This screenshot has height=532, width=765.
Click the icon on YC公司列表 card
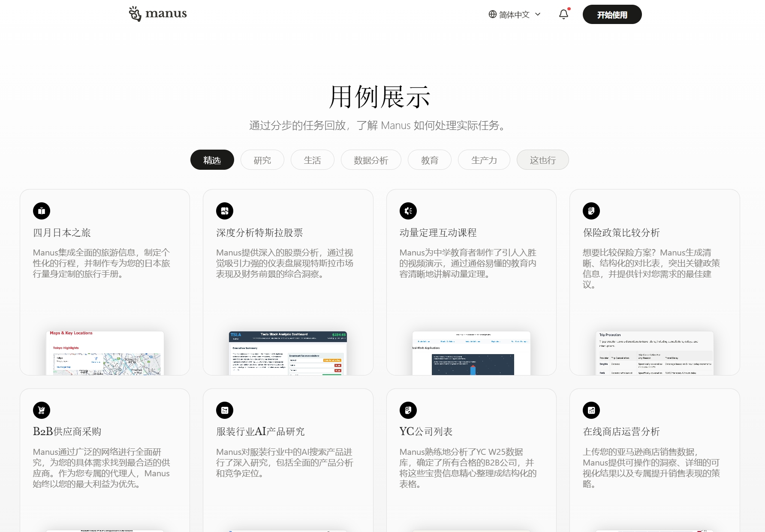[408, 410]
